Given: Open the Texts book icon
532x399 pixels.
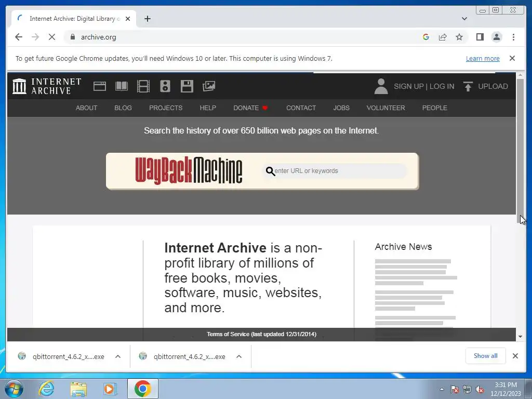Looking at the screenshot, I should coord(122,86).
